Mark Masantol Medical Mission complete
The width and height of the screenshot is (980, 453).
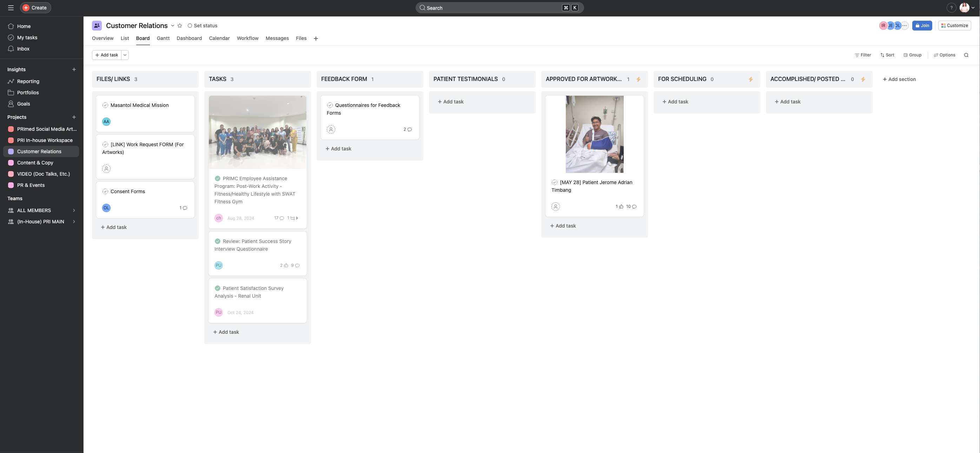(105, 105)
